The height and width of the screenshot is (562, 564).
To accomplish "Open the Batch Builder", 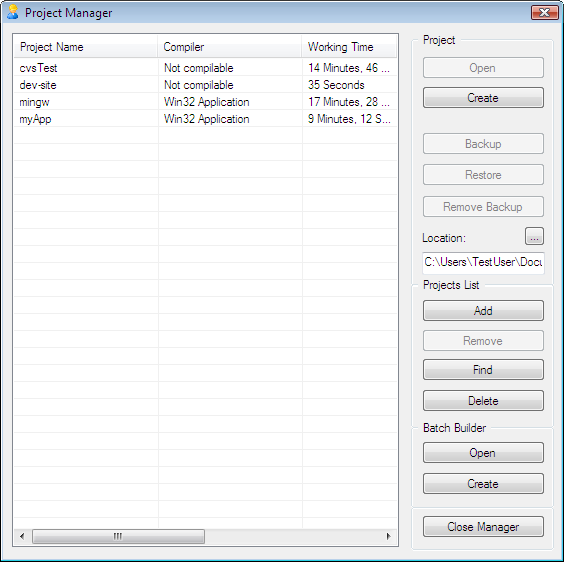I will [x=483, y=453].
